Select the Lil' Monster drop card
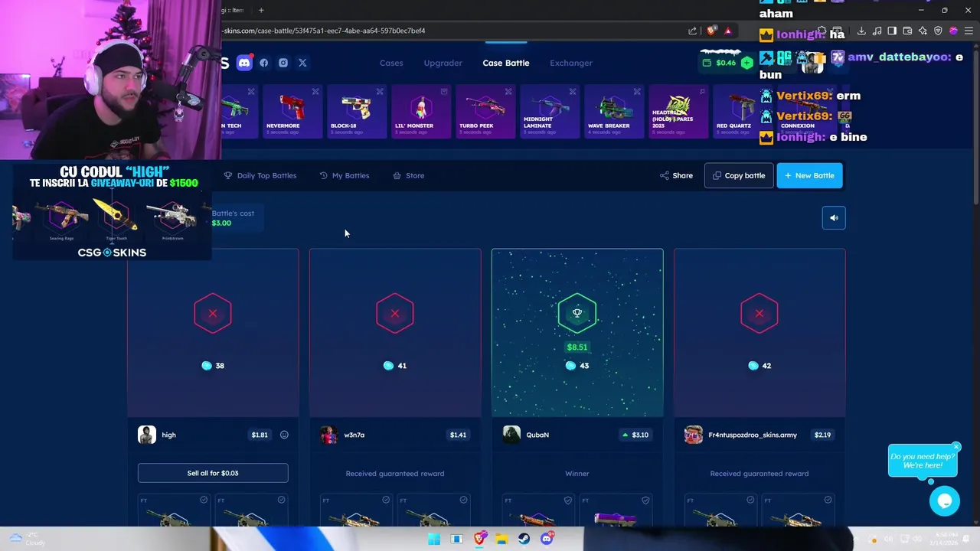Image resolution: width=980 pixels, height=551 pixels. (x=420, y=112)
